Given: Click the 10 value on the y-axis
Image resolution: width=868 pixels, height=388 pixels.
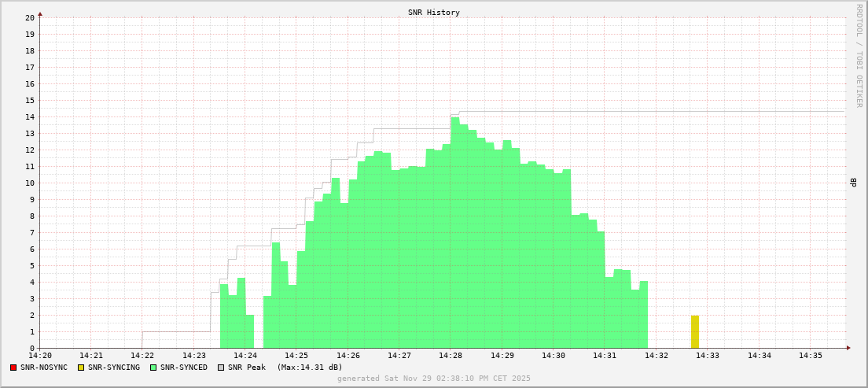Looking at the screenshot, I should pos(30,183).
